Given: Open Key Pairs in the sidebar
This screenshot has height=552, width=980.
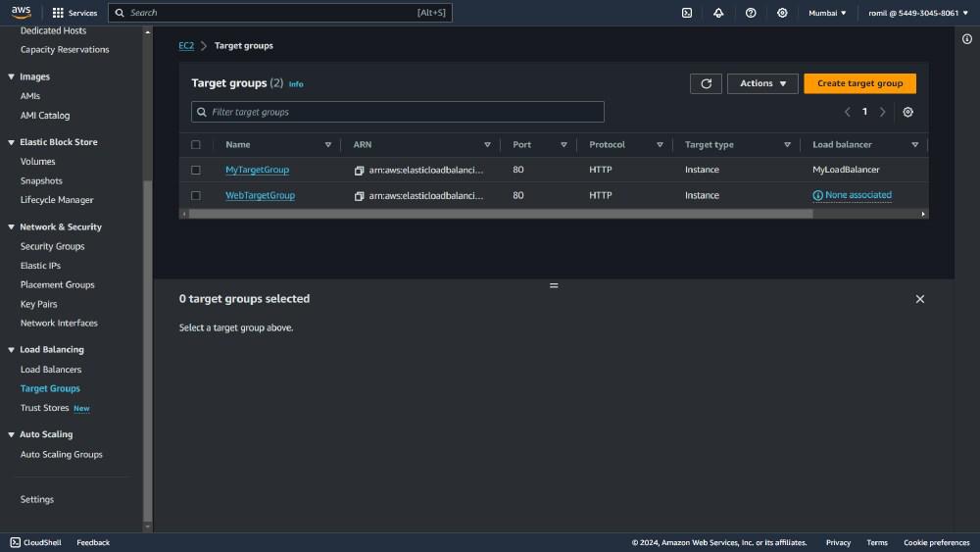Looking at the screenshot, I should click(39, 304).
